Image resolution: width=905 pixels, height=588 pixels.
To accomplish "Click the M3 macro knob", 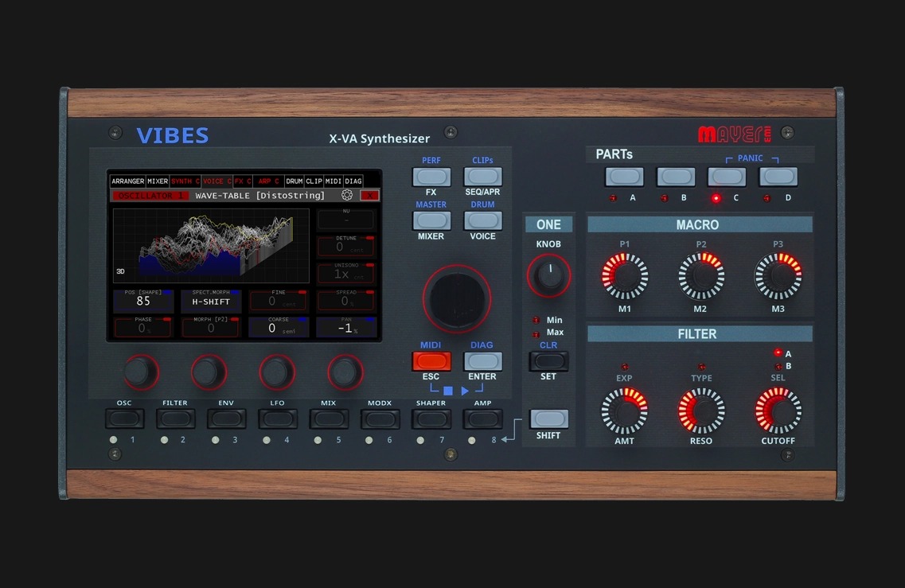I will [778, 276].
